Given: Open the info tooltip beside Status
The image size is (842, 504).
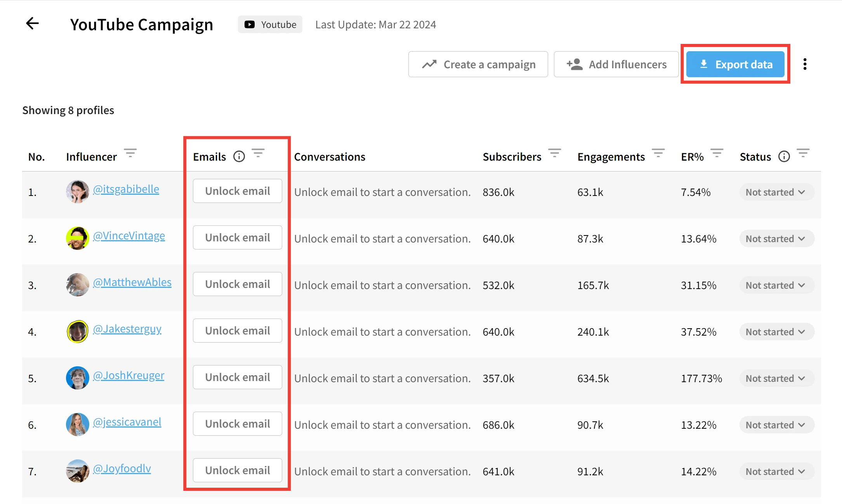Looking at the screenshot, I should click(784, 156).
